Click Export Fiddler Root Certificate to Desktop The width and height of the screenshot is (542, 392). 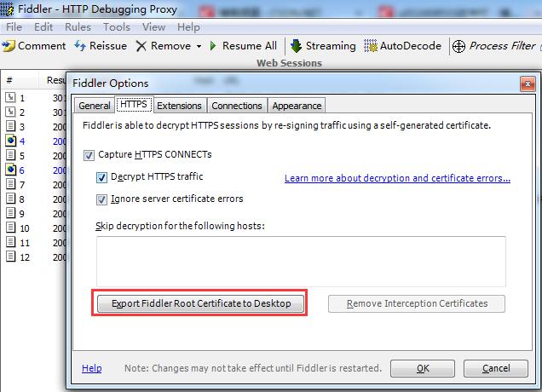point(200,303)
